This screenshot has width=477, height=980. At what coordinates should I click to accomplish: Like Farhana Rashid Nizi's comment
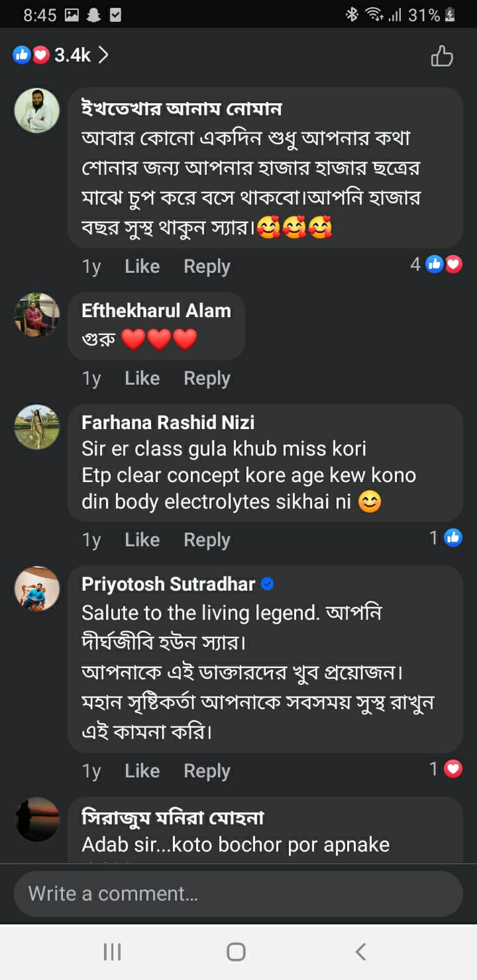point(142,540)
